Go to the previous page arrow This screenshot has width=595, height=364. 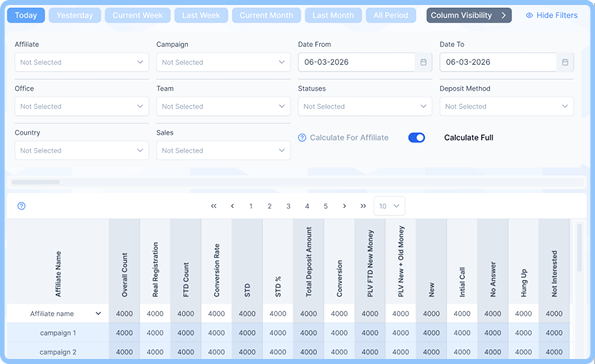point(232,206)
